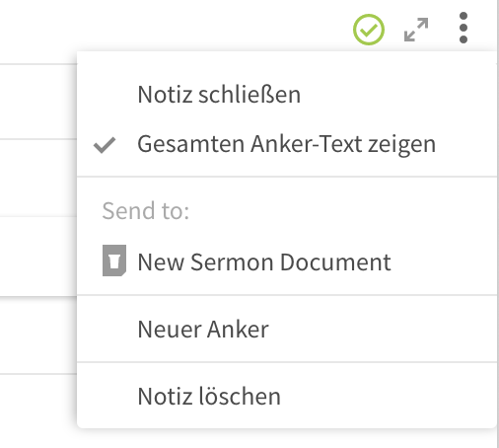Image resolution: width=499 pixels, height=448 pixels.
Task: Expand the note with the diagonal arrows icon
Action: tap(416, 30)
